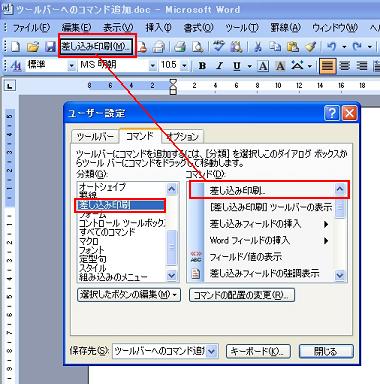Open the MS 明朝 font name dropdown
The height and width of the screenshot is (384, 380).
click(152, 66)
